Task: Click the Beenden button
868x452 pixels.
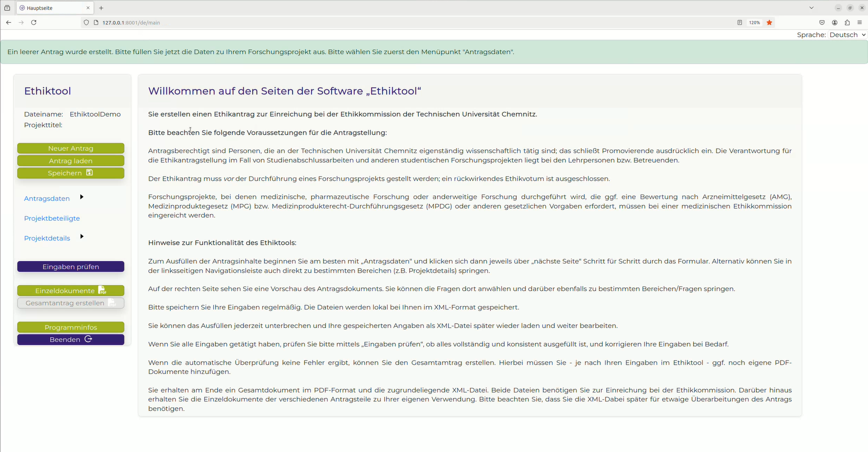Action: click(x=71, y=340)
